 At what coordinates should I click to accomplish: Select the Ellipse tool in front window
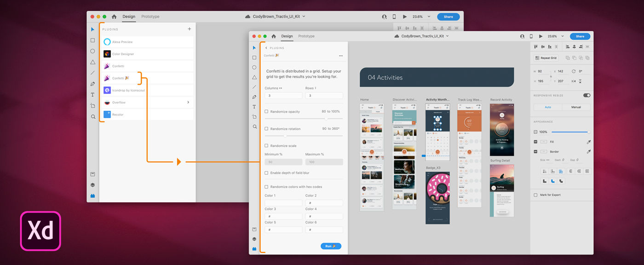[x=254, y=67]
